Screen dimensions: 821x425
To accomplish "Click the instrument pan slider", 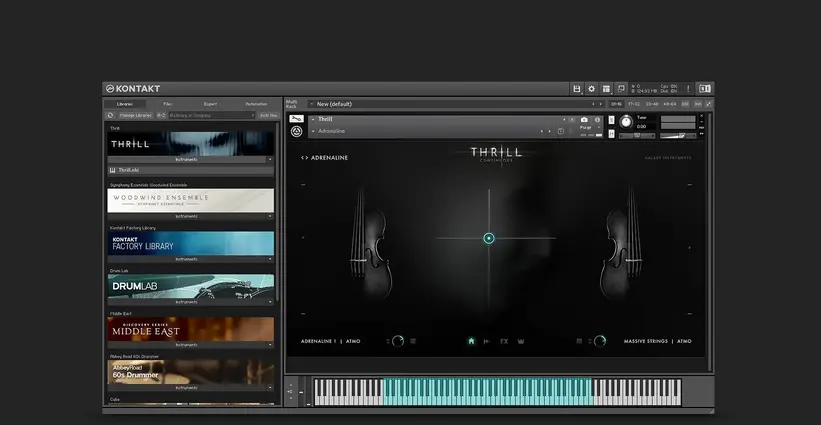I will tap(637, 136).
